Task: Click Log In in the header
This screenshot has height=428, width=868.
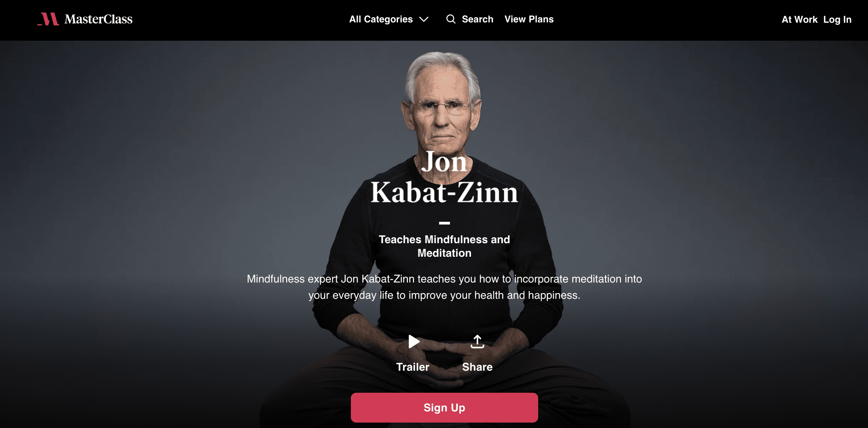Action: point(837,19)
